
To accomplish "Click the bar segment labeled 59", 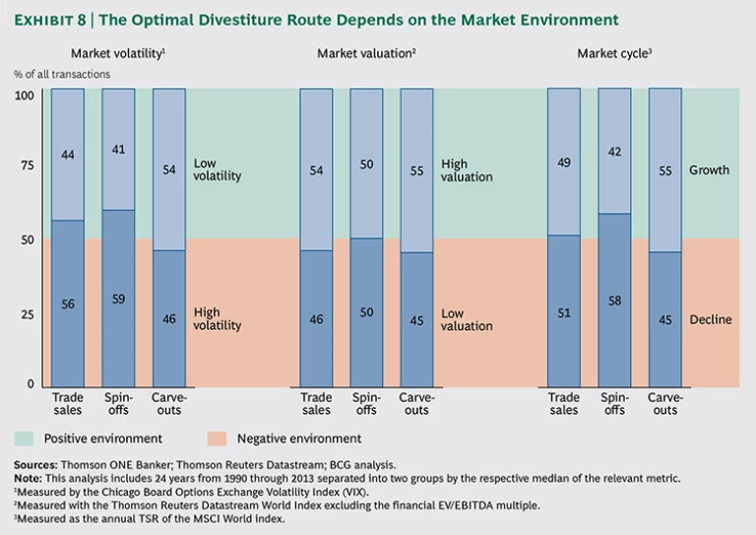I will pos(118,298).
